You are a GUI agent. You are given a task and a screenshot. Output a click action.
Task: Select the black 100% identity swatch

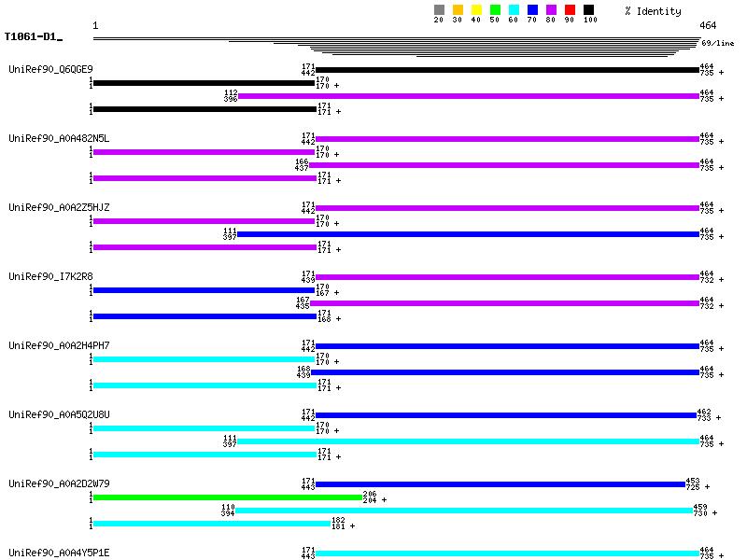tap(588, 10)
